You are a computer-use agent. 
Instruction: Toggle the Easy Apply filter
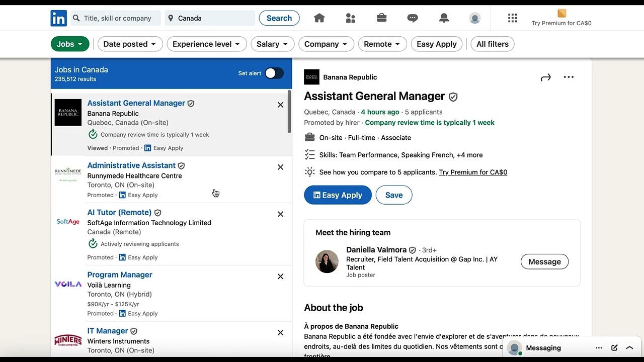tap(437, 44)
